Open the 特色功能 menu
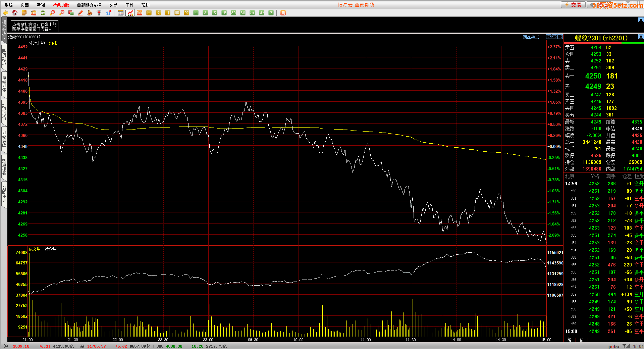644x349 pixels. tap(61, 5)
